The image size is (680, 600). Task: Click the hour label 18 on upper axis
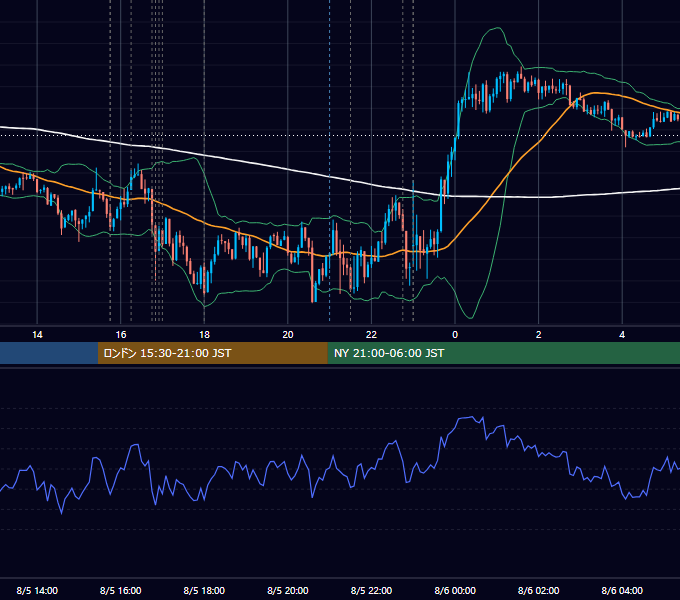point(204,335)
